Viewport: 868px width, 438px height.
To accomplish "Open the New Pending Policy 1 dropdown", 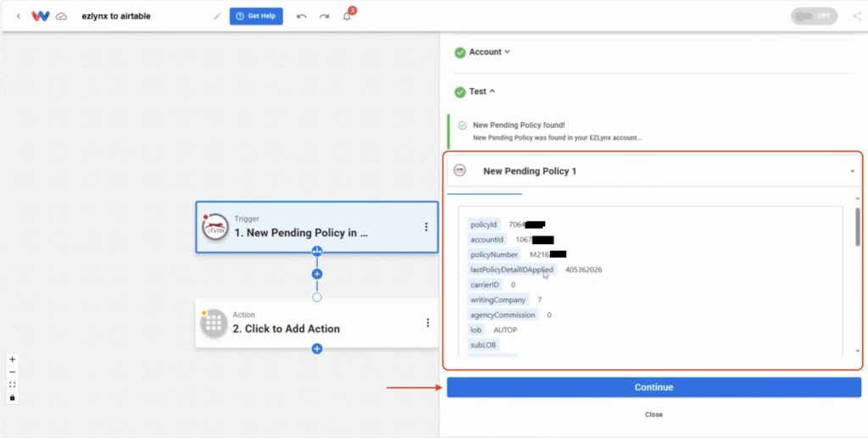I will (654, 171).
